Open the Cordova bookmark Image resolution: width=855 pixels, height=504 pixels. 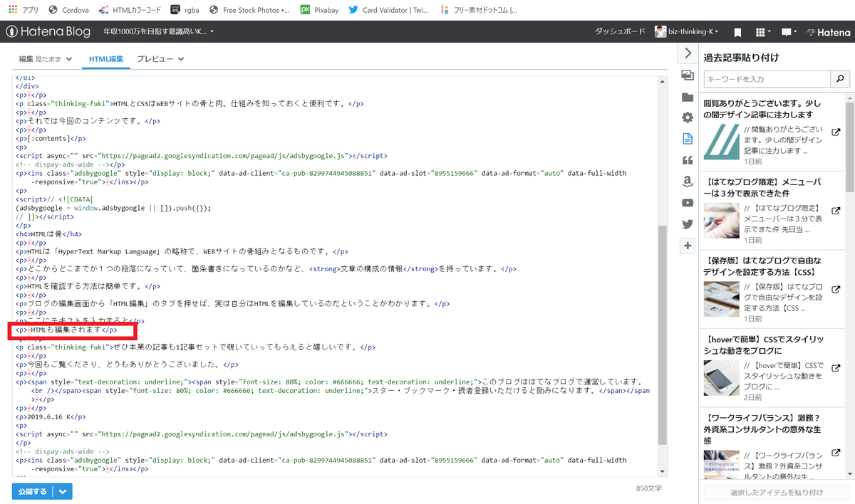tap(69, 10)
